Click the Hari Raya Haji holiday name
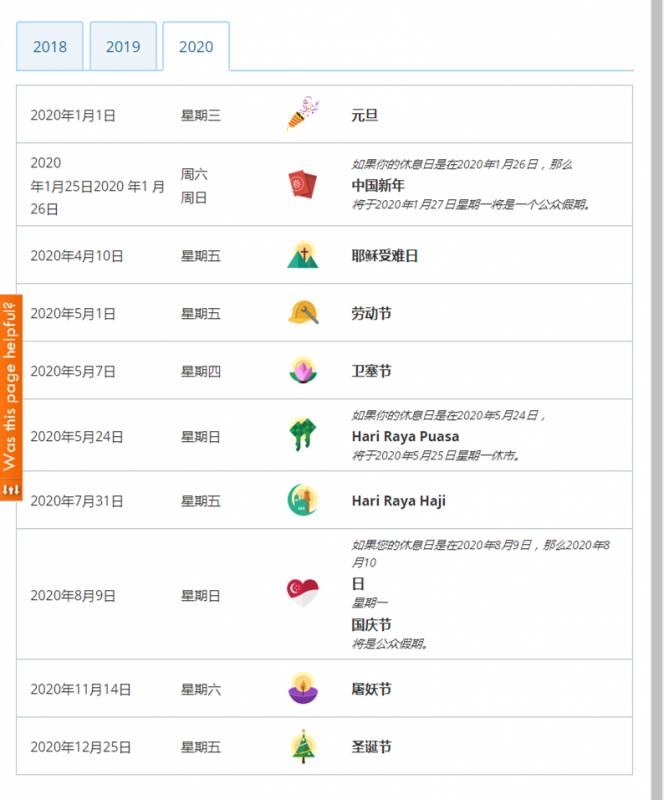664x800 pixels. click(398, 500)
